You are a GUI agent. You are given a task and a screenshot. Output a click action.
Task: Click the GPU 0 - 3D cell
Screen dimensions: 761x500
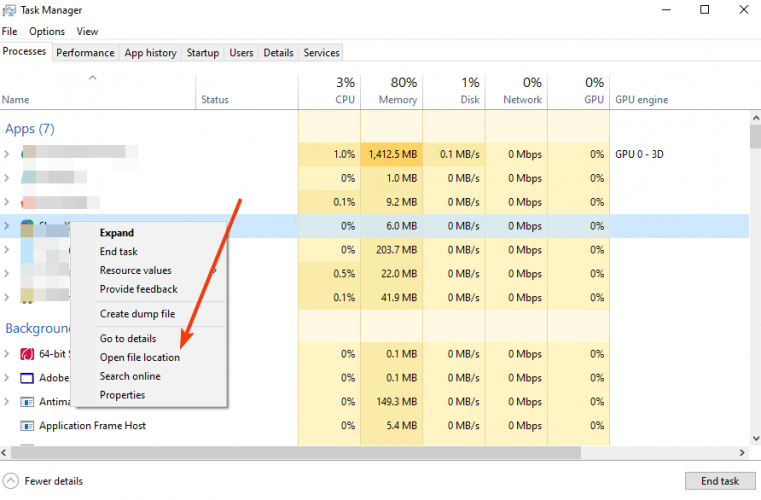click(x=639, y=154)
